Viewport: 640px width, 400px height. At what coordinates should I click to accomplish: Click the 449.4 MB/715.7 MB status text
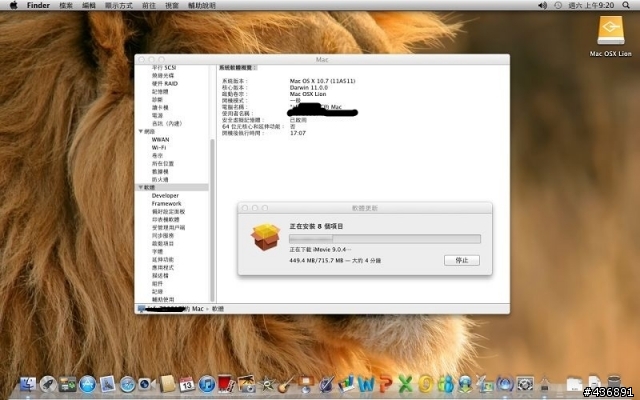[335, 260]
